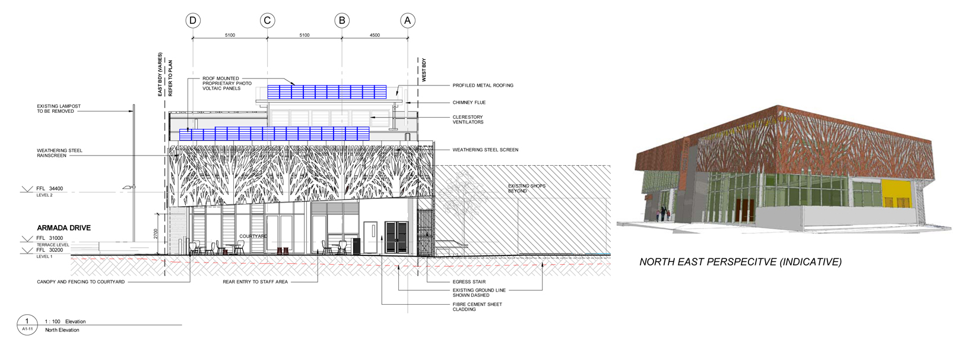Click the FFL 30200 level 1 marker

[x=27, y=251]
